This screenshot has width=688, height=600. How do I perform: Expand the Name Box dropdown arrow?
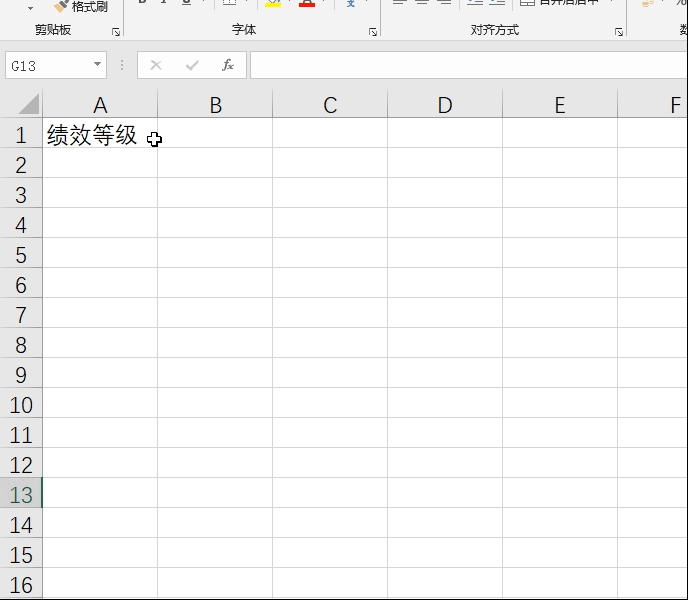tap(97, 65)
